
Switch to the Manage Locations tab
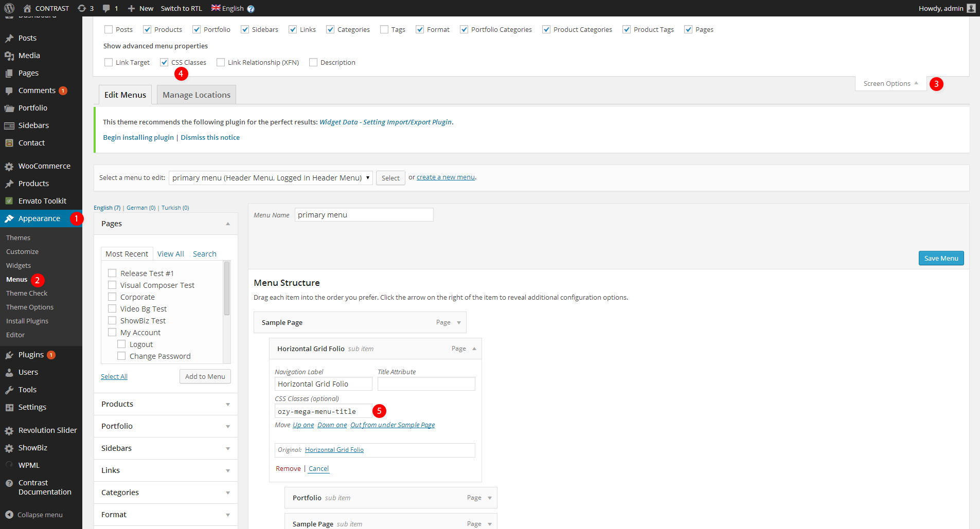coord(196,95)
